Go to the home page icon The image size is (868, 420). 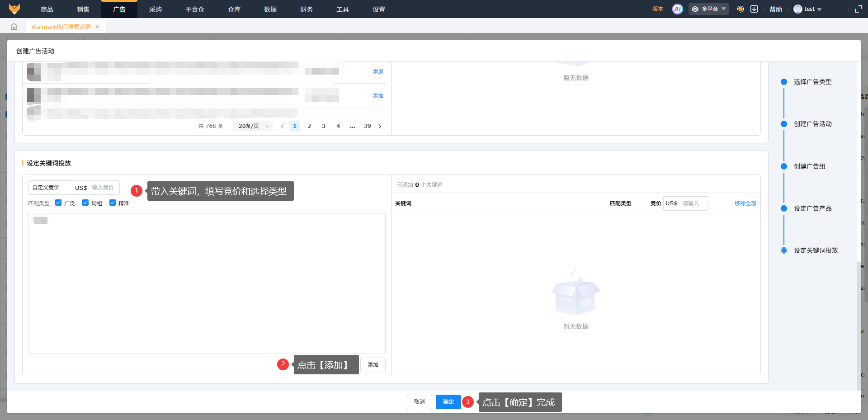coord(14,27)
